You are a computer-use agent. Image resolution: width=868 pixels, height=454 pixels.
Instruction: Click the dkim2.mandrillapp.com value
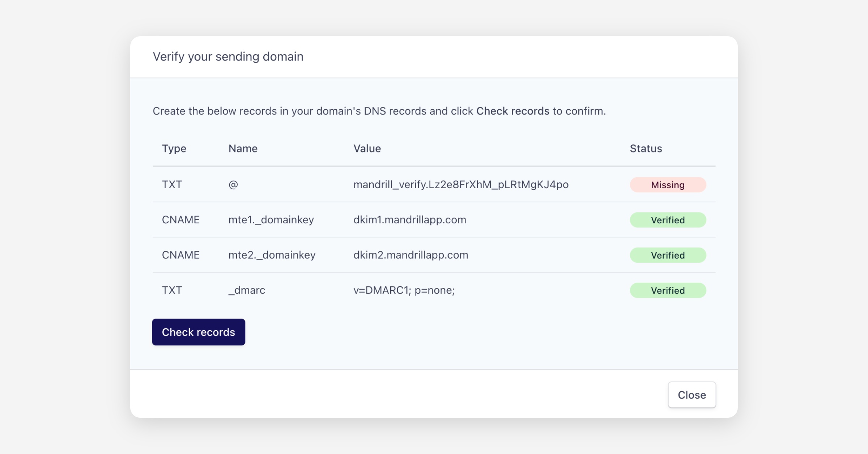[x=410, y=255]
